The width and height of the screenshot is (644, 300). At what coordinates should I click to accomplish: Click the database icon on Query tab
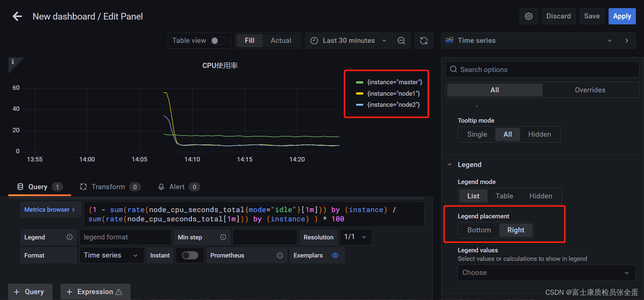(x=20, y=187)
